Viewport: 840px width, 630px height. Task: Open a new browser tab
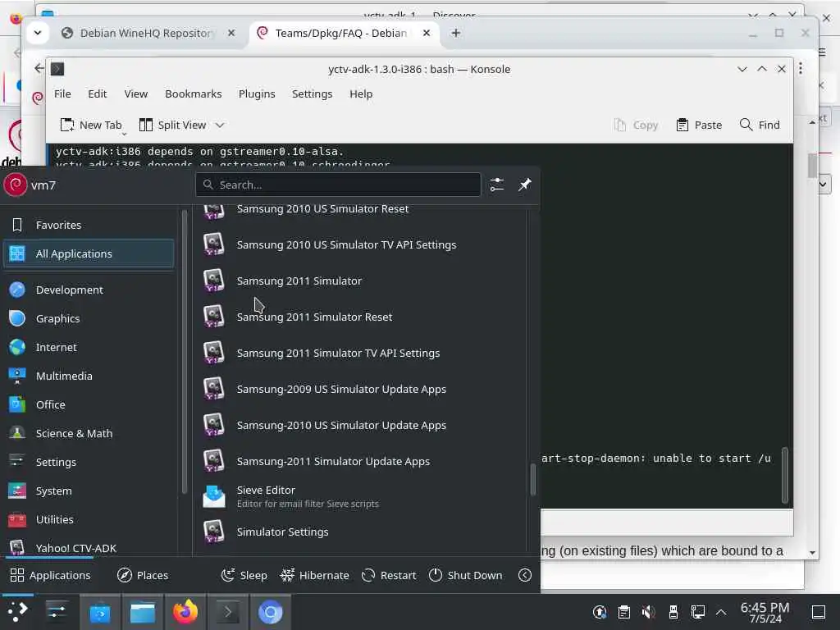coord(455,33)
